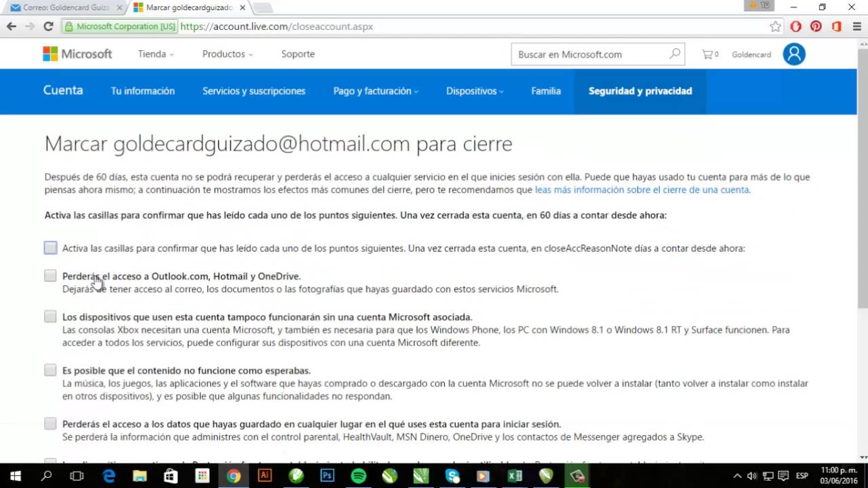Launch Microsoft Edge from taskbar
The width and height of the screenshot is (868, 488).
(108, 476)
